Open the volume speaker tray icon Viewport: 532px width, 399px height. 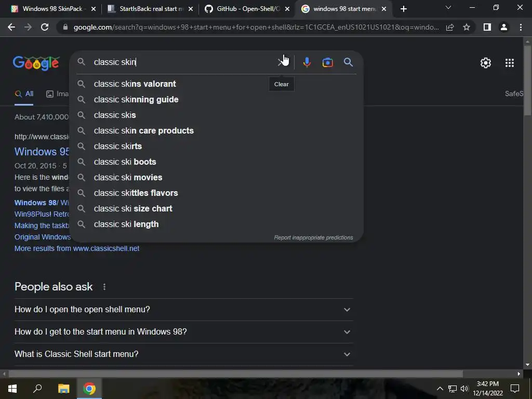tap(464, 389)
